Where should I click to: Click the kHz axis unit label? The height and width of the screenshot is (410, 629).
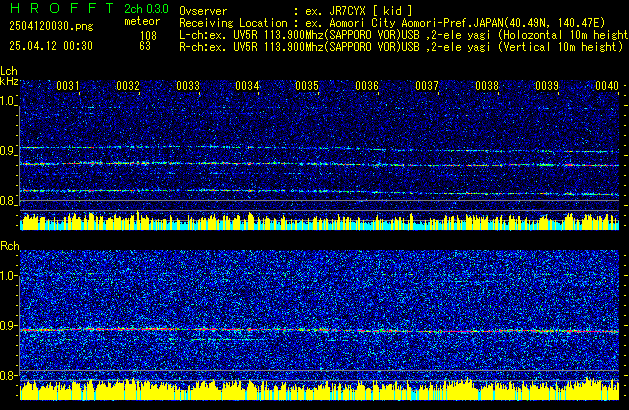9,81
